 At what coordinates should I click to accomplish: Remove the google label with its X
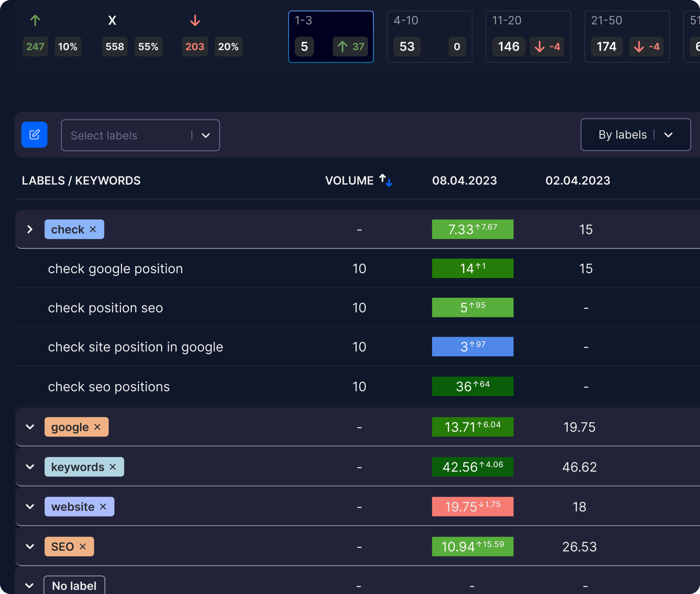click(x=97, y=427)
